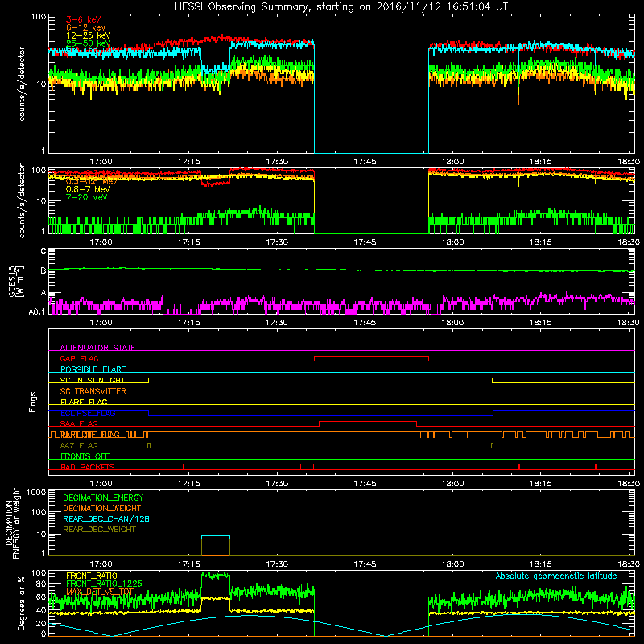Click the raised SAA_FLAG segment near 17:45
Viewport: 644px width, 644px height.
tap(368, 421)
